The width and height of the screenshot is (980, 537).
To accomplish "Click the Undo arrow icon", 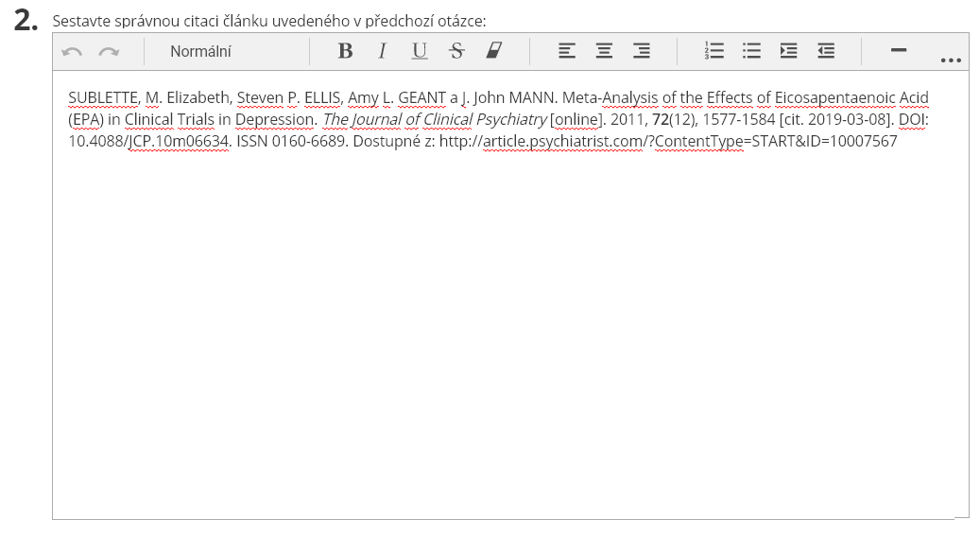I will click(72, 52).
